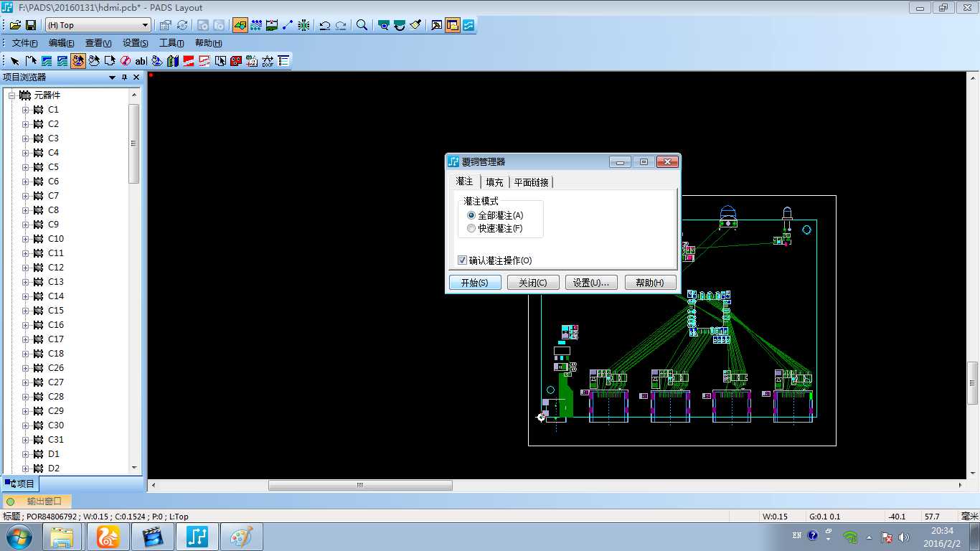
Task: Open the Properties toolbar icon
Action: click(x=166, y=25)
